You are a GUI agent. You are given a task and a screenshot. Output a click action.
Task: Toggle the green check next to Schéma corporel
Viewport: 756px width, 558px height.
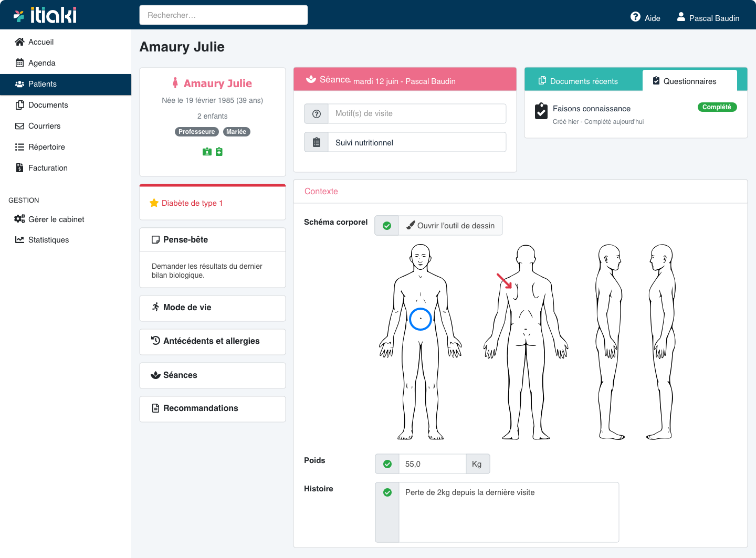click(387, 226)
